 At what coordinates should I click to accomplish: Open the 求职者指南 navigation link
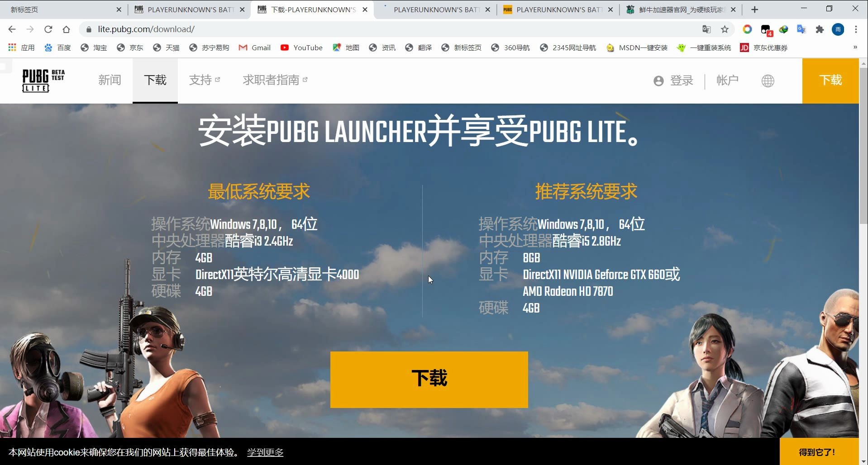[x=275, y=80]
